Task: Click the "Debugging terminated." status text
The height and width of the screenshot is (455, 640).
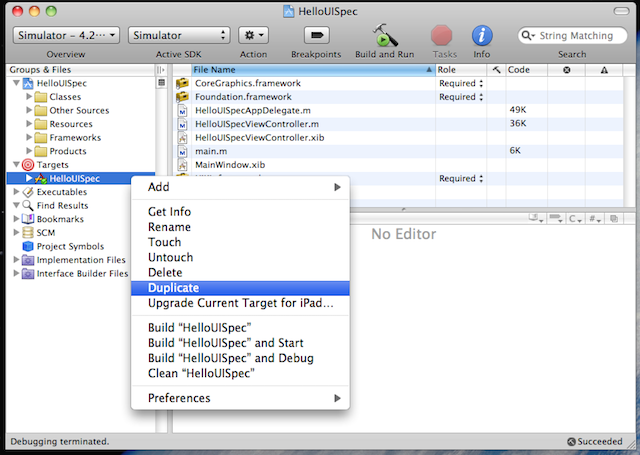Action: pyautogui.click(x=60, y=442)
